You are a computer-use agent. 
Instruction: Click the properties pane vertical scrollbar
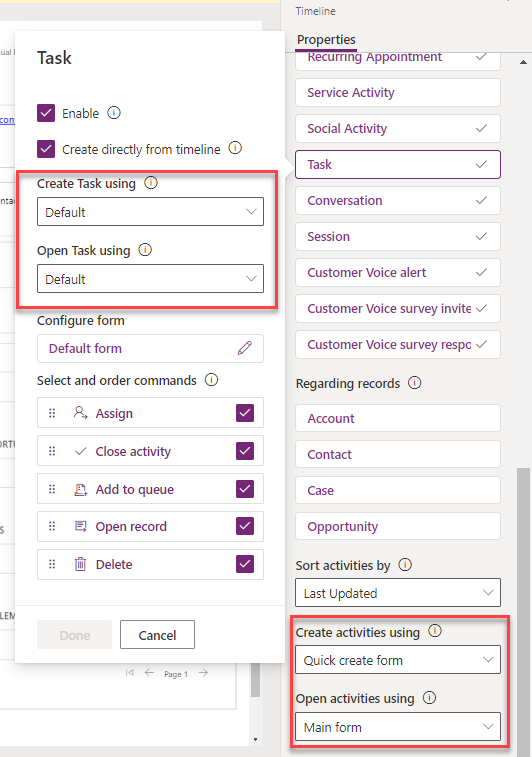coord(523,603)
